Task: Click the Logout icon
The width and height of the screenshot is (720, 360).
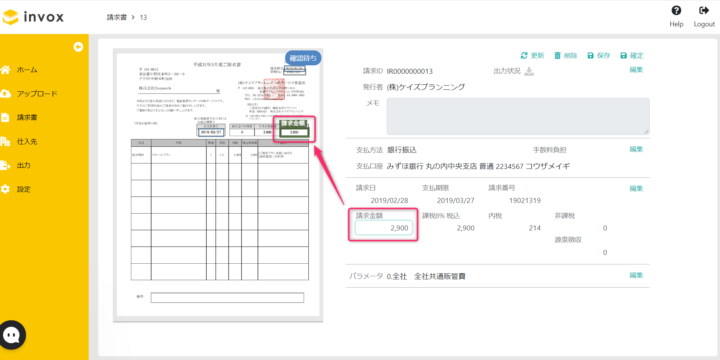Action: [703, 11]
